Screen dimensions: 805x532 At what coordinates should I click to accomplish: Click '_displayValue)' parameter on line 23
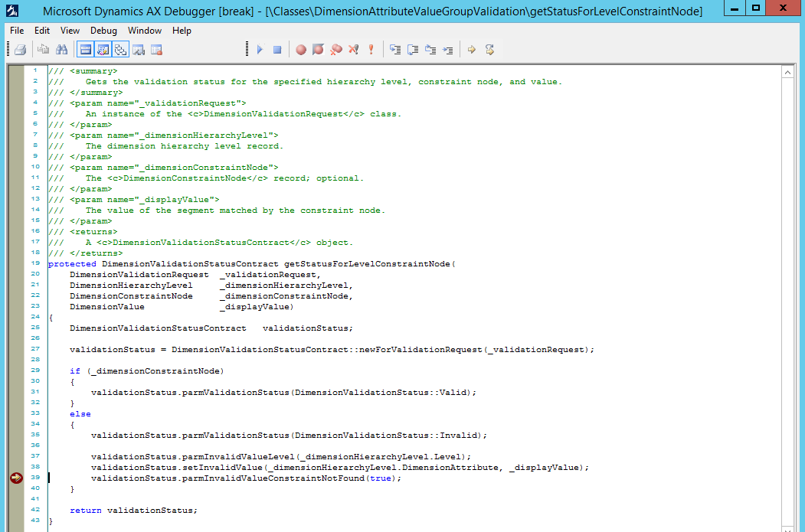257,307
